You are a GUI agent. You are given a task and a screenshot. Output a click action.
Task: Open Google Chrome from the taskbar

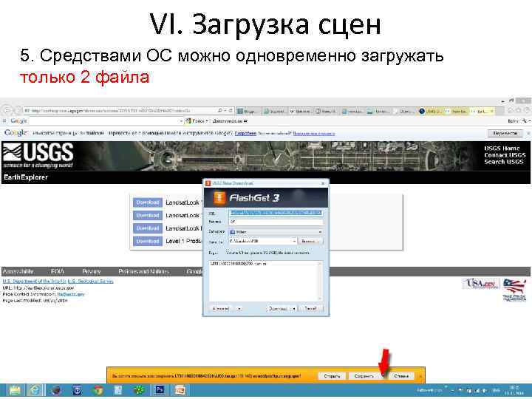(98, 390)
